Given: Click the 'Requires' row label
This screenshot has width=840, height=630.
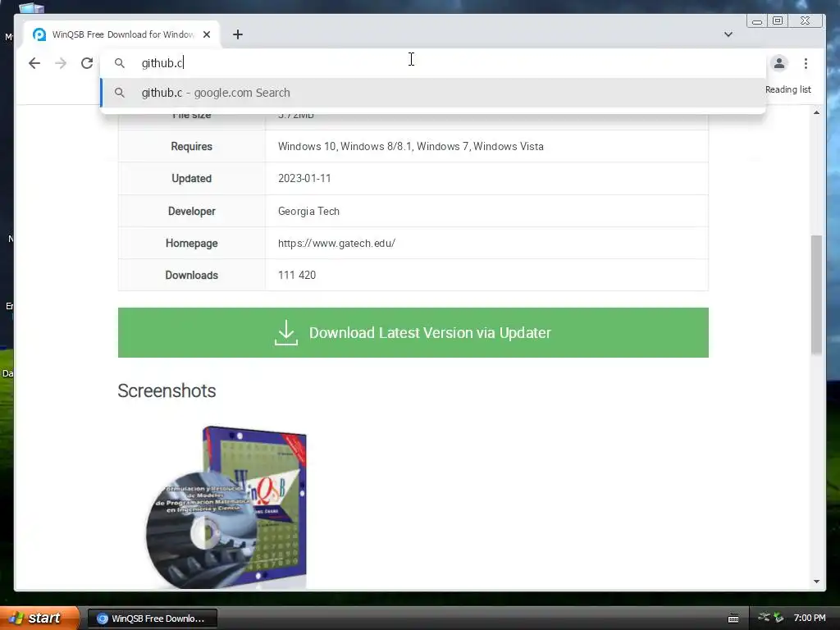Looking at the screenshot, I should [x=191, y=146].
